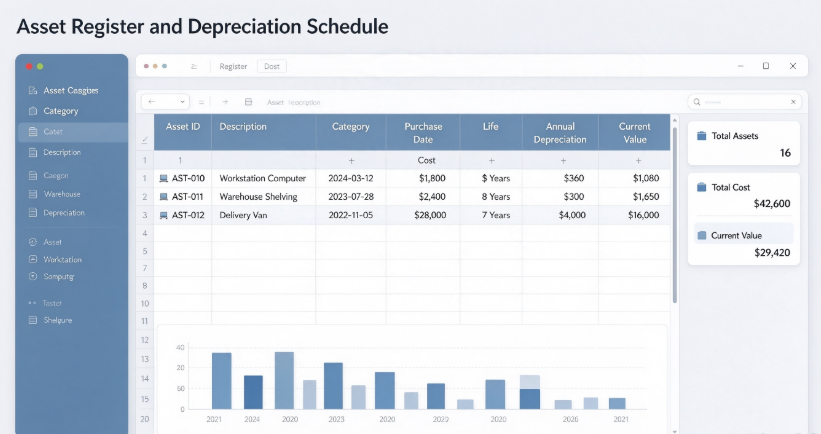The height and width of the screenshot is (434, 821).
Task: Click the date 2024-03-12
Action: click(351, 179)
